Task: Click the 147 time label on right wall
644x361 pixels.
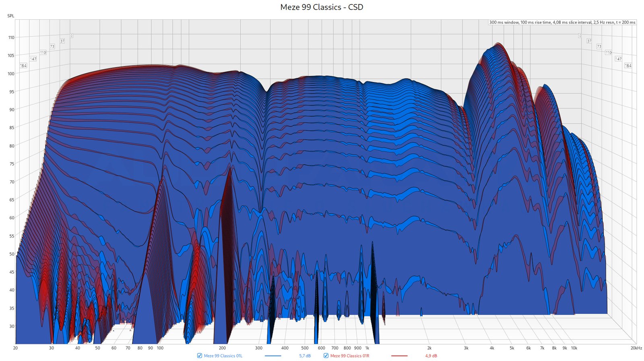Action: point(618,59)
